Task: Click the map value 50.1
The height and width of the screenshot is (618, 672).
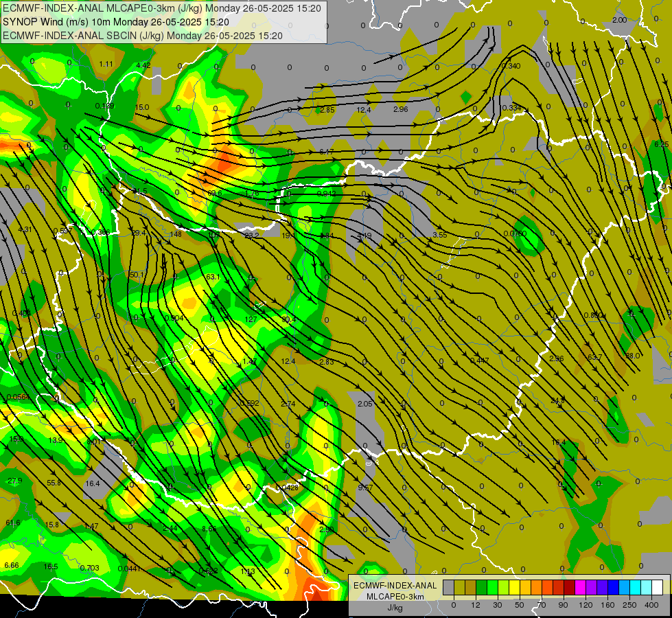Action: coord(137,275)
